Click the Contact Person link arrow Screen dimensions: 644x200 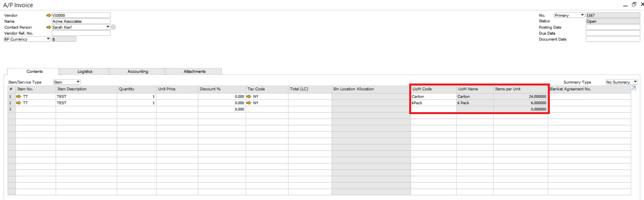49,27
